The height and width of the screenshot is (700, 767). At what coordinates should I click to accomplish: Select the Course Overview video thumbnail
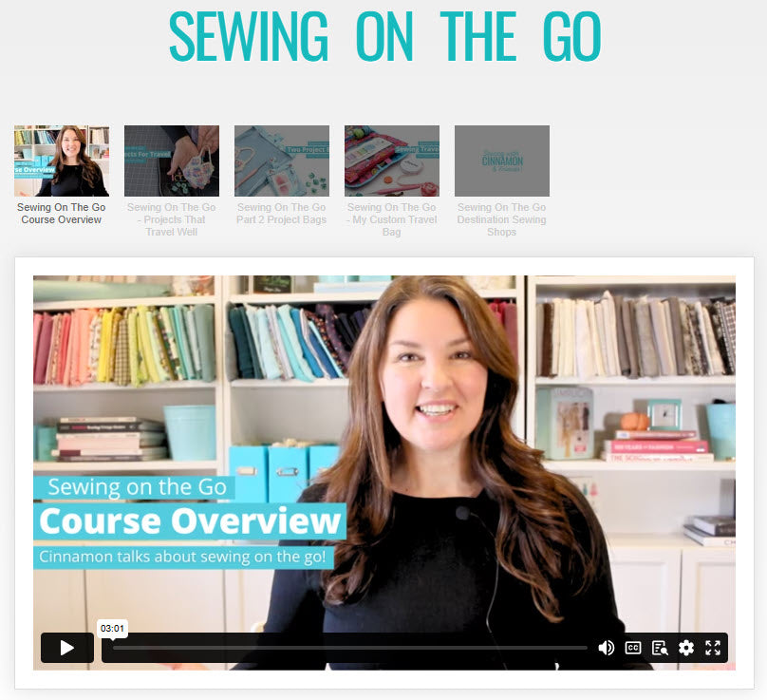(62, 161)
